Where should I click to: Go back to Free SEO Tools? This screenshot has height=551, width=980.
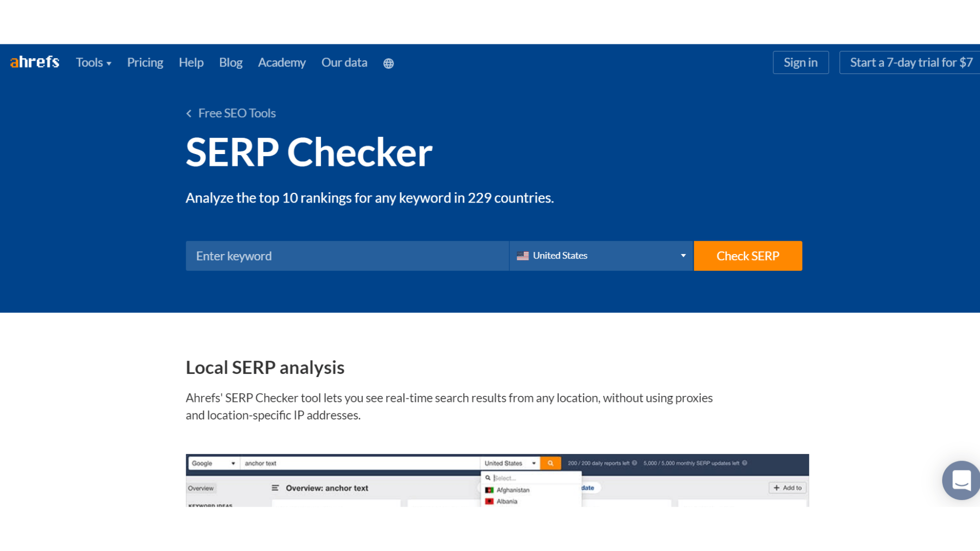(x=237, y=113)
